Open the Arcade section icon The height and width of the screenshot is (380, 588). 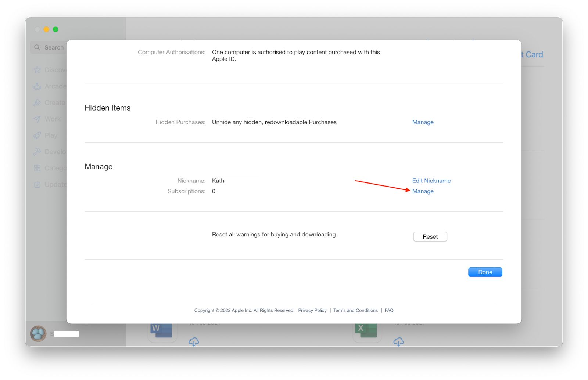point(37,86)
